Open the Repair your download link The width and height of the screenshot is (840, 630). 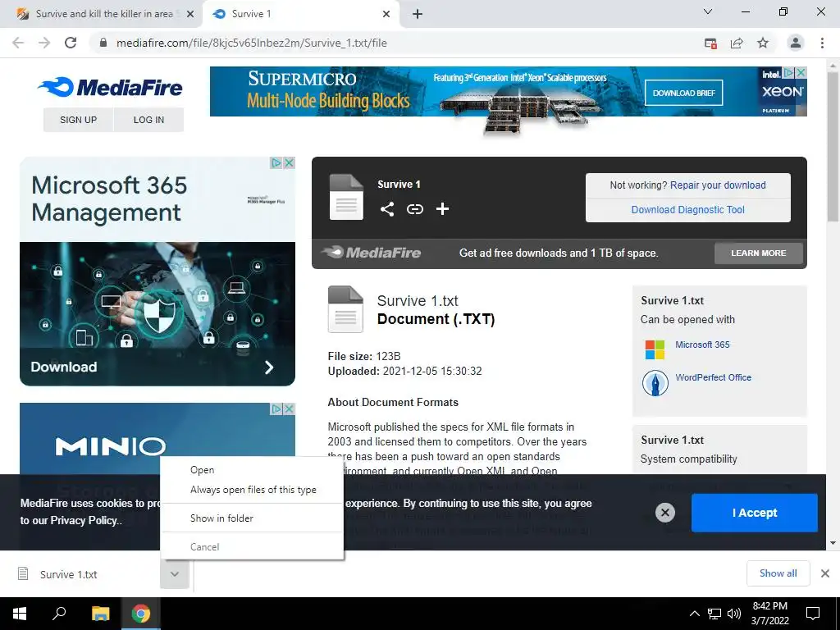click(717, 185)
